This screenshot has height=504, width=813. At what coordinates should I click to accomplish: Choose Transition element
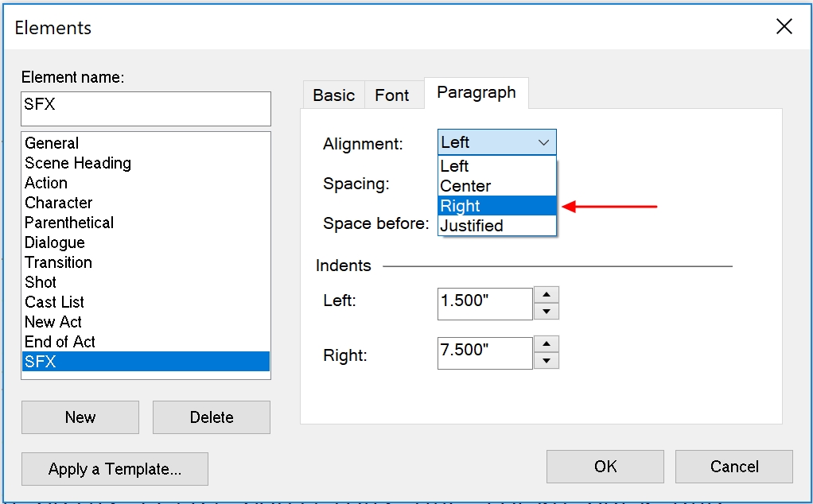tap(146, 262)
